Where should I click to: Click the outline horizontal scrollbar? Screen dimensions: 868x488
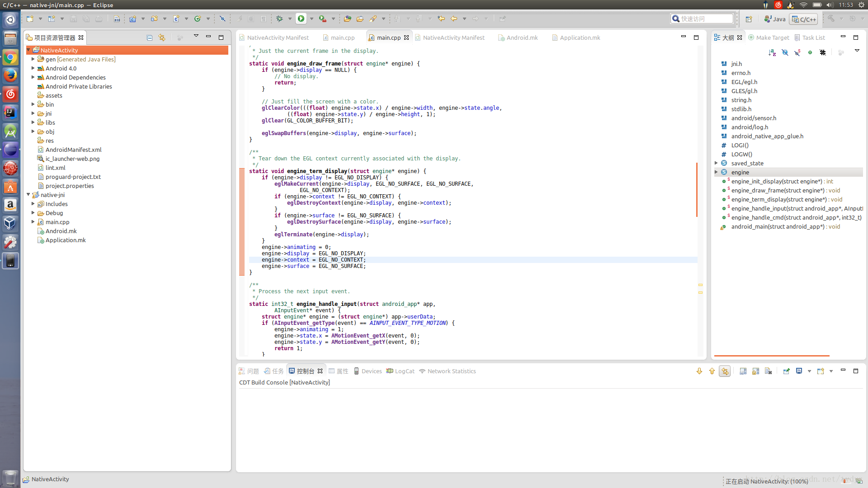tap(772, 356)
